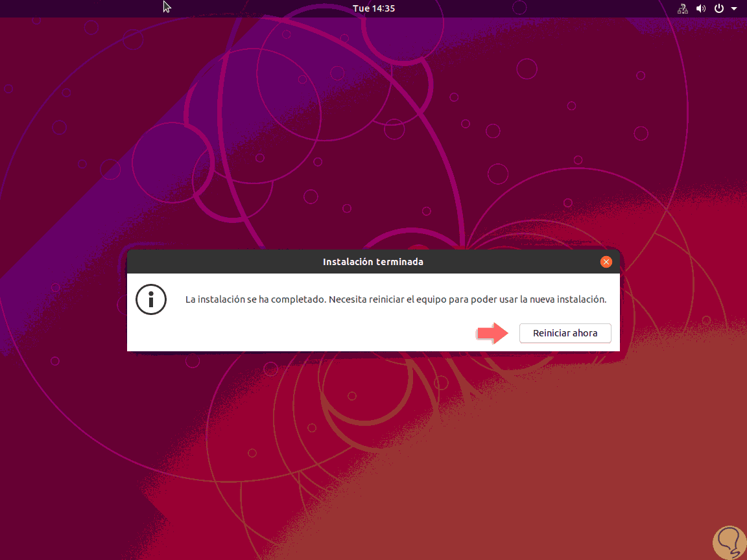Viewport: 747px width, 560px height.
Task: Open the network status icon in top bar
Action: click(x=683, y=8)
